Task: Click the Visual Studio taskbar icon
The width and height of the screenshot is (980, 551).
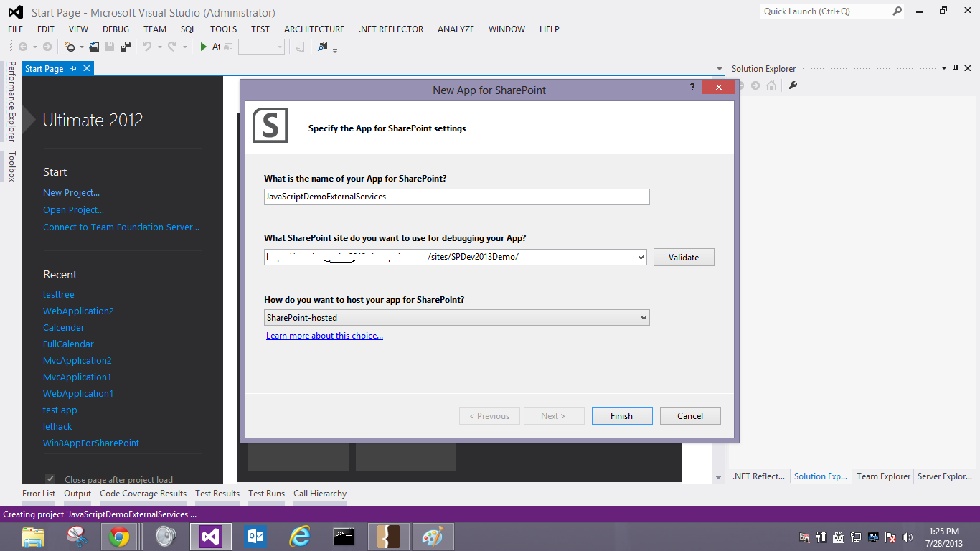Action: [211, 537]
